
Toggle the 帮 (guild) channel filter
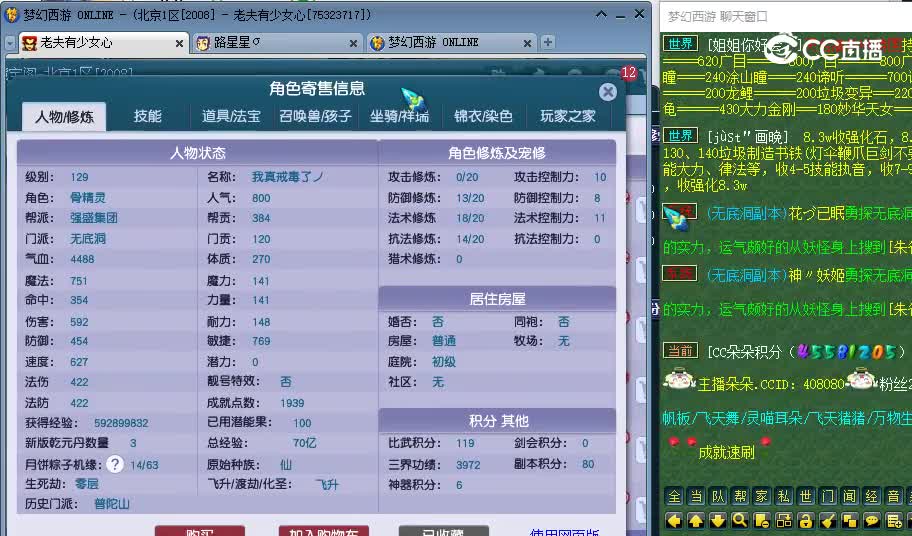coord(740,496)
